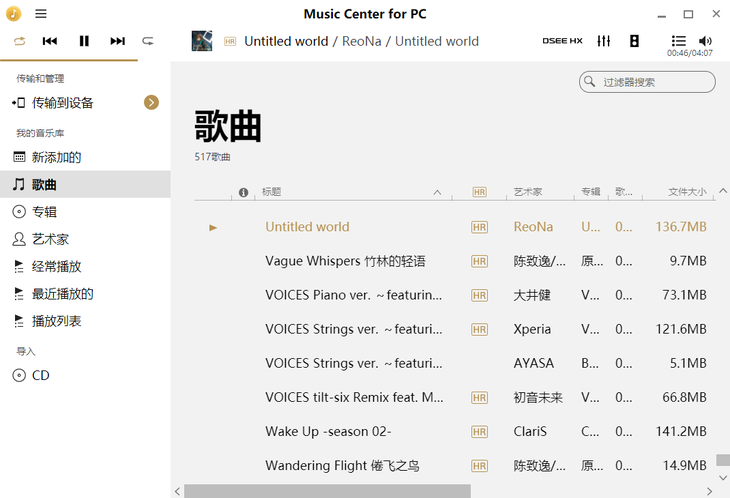Click the info column header icon
This screenshot has width=730, height=498.
pyautogui.click(x=243, y=192)
